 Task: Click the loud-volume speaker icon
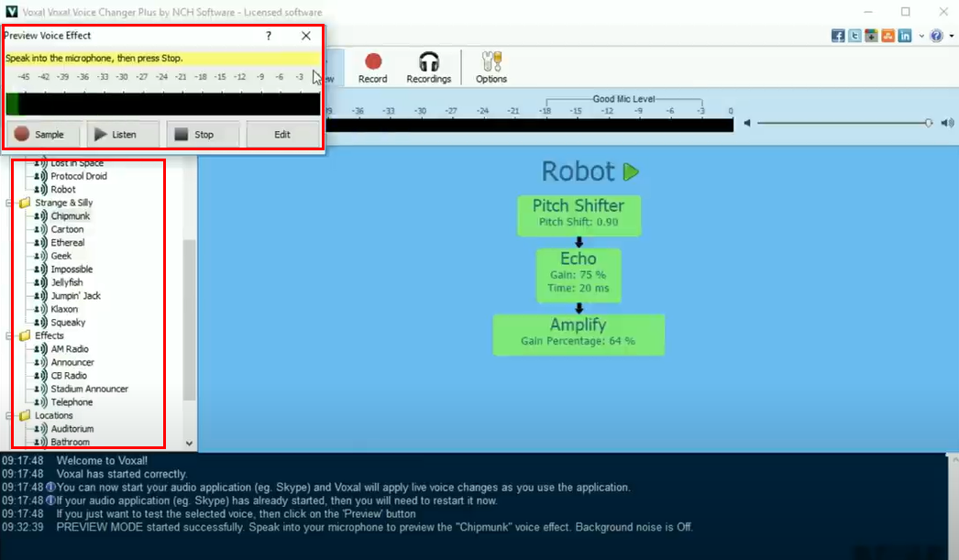pyautogui.click(x=947, y=123)
